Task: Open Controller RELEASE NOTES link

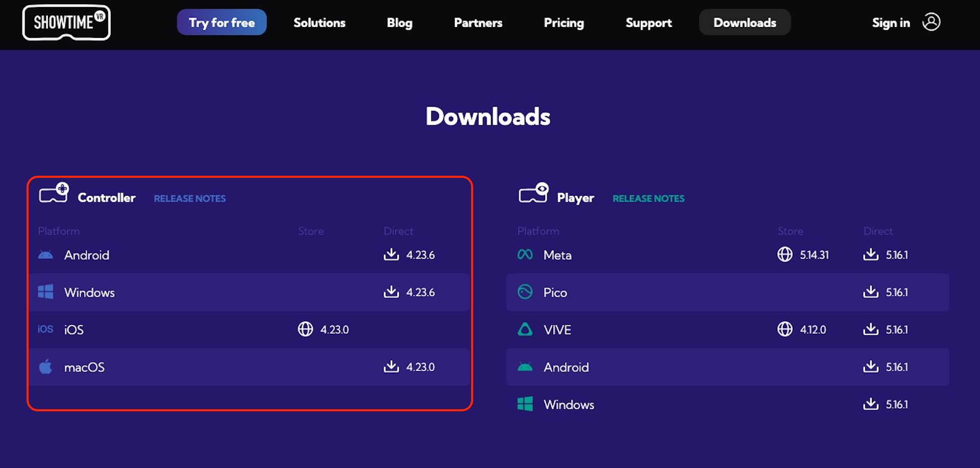Action: click(x=190, y=198)
